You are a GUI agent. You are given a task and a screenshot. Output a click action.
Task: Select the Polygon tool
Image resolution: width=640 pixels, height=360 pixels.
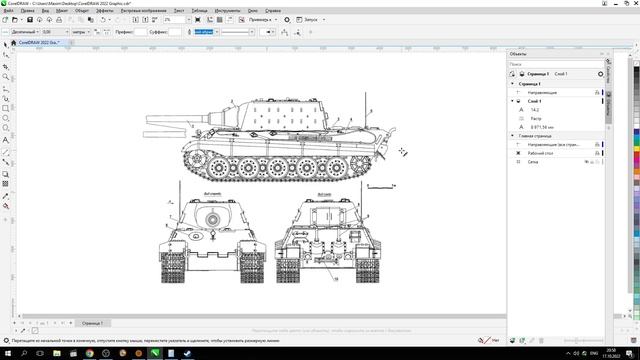[6, 128]
